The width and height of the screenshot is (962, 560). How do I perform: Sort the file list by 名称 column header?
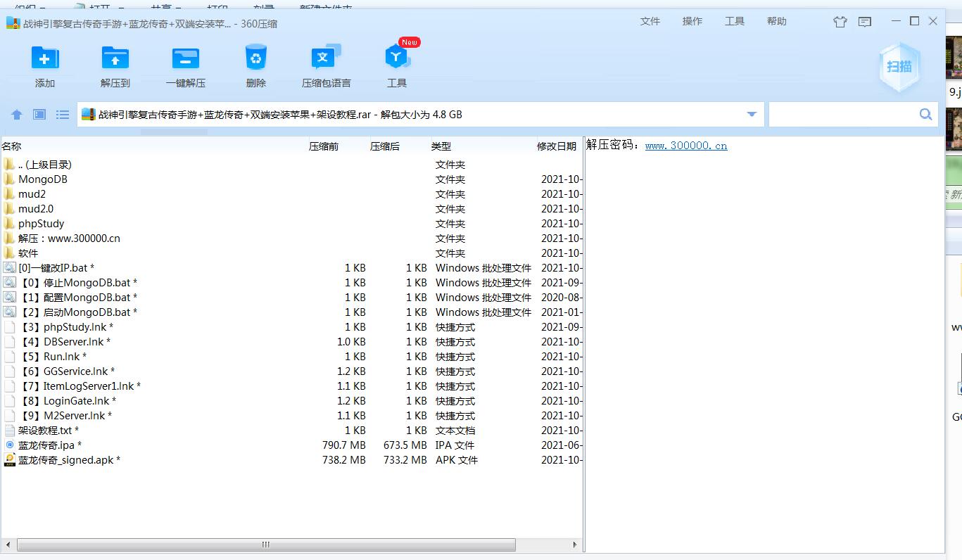coord(11,146)
